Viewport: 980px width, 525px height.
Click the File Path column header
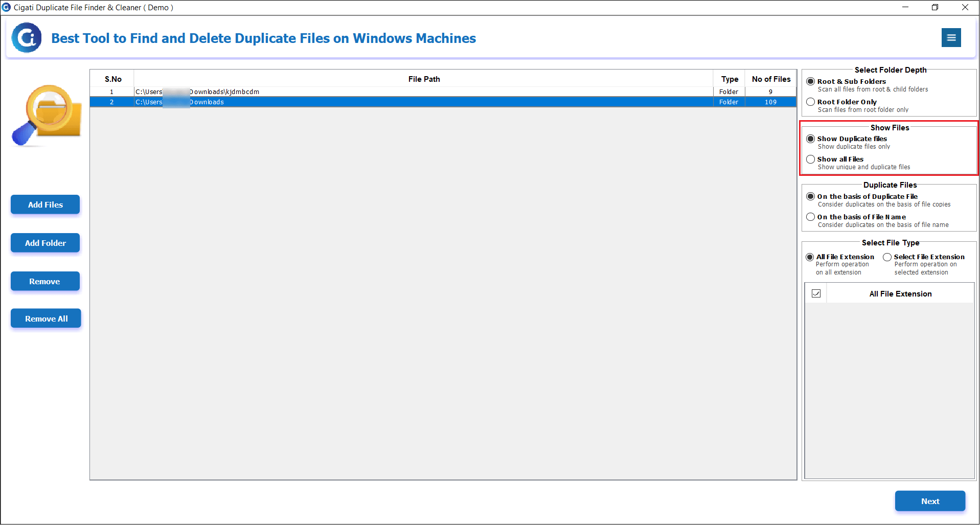pyautogui.click(x=424, y=79)
